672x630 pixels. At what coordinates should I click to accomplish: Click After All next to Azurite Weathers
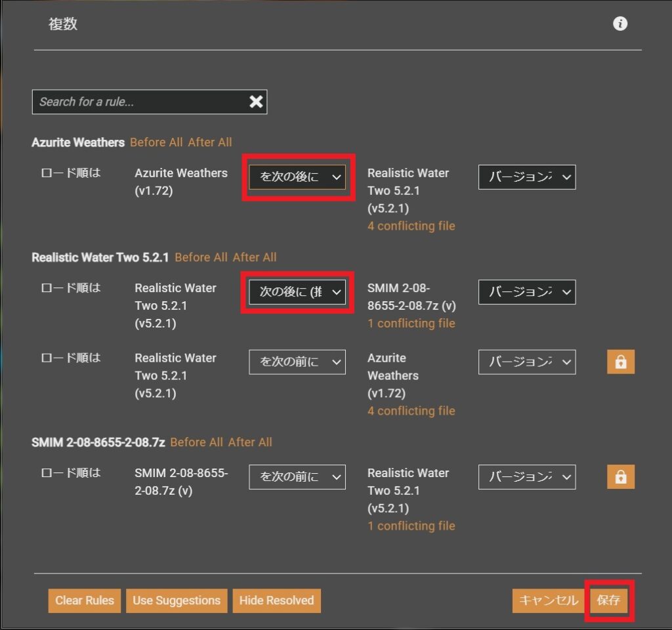(209, 142)
